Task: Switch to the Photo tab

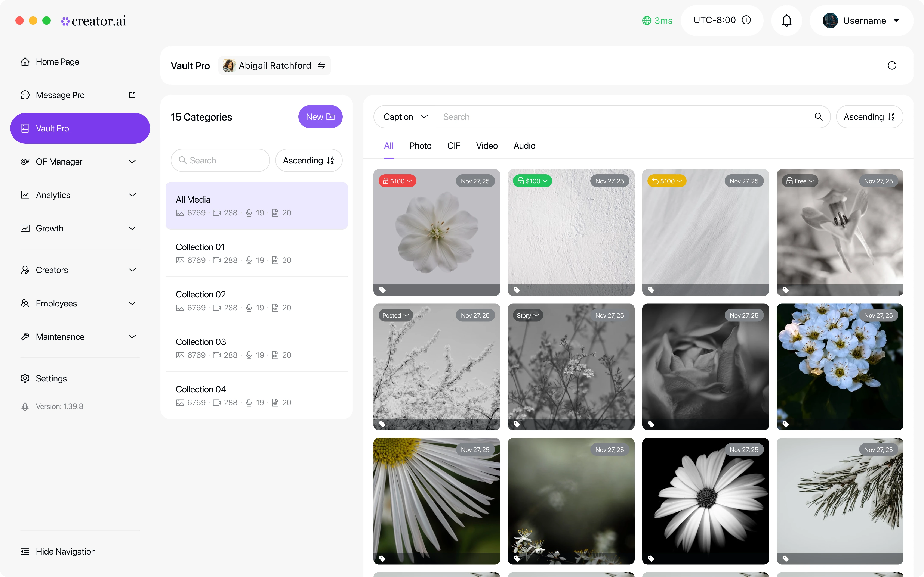Action: pos(420,146)
